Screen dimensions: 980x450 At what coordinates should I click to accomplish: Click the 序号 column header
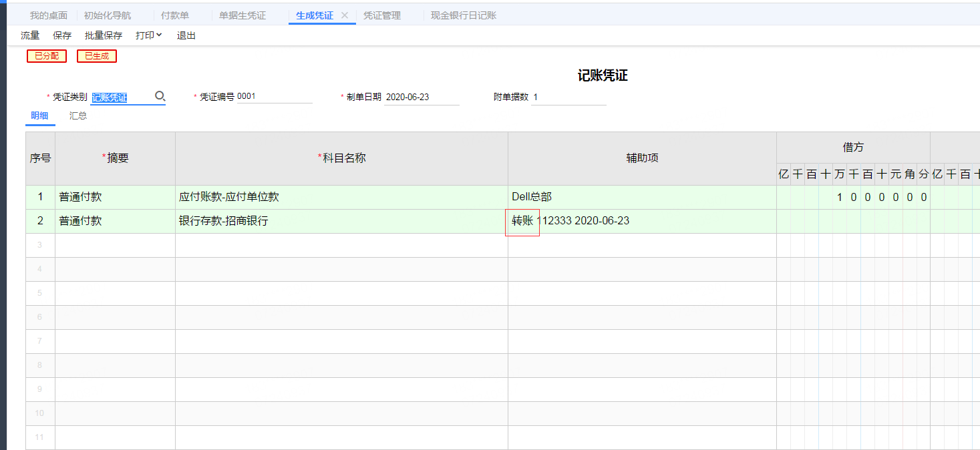[x=40, y=158]
